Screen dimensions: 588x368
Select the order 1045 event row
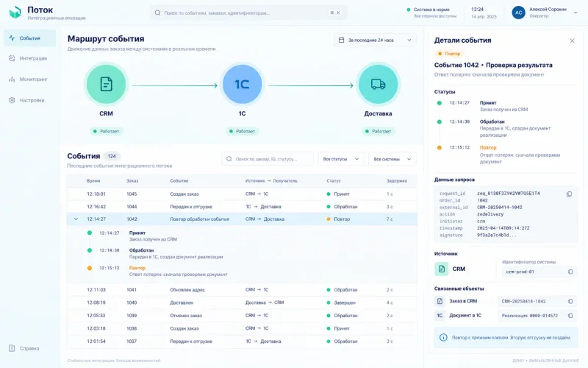(242, 194)
